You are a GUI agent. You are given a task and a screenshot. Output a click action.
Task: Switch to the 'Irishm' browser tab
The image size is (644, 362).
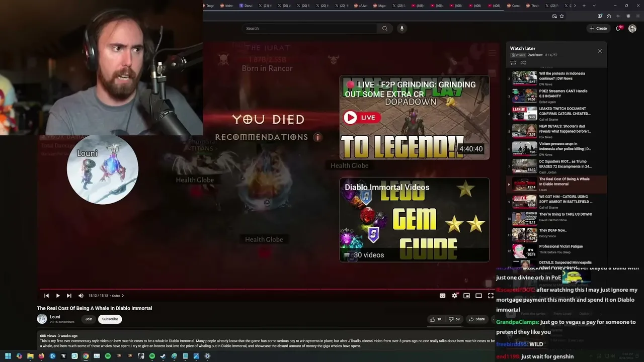(x=226, y=6)
